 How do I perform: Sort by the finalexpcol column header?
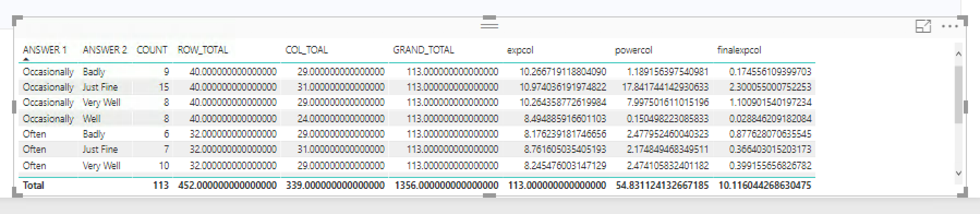click(x=739, y=50)
